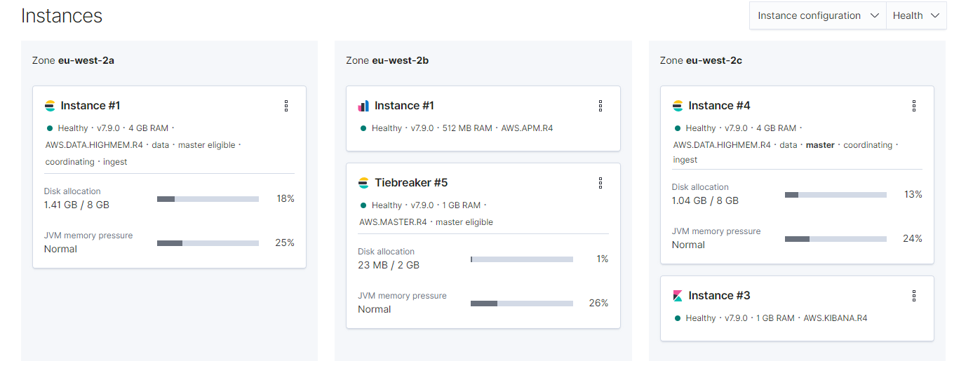
Task: Click the Instances page heading
Action: (62, 16)
